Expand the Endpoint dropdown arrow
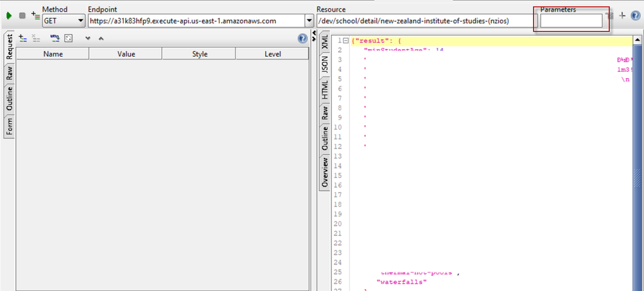 point(308,21)
